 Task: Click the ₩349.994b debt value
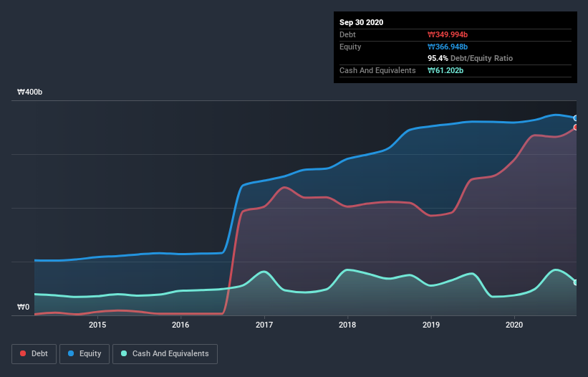pyautogui.click(x=448, y=35)
